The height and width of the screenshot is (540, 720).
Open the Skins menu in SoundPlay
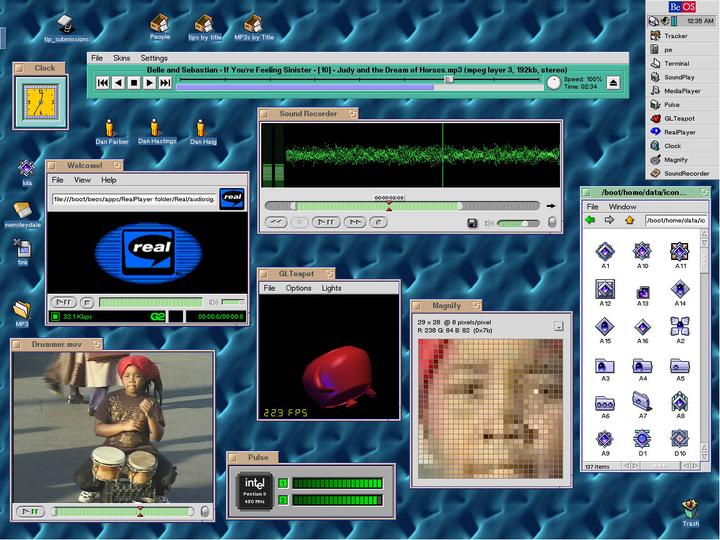121,58
